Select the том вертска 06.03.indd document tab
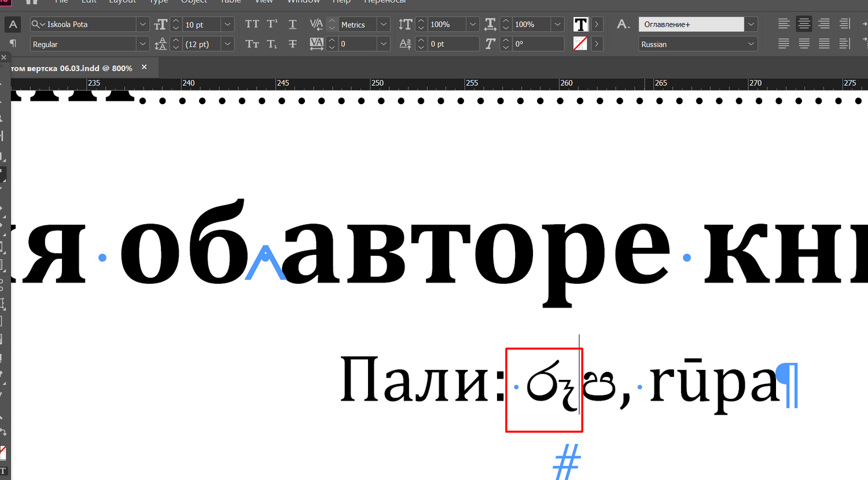The image size is (868, 480). [72, 68]
